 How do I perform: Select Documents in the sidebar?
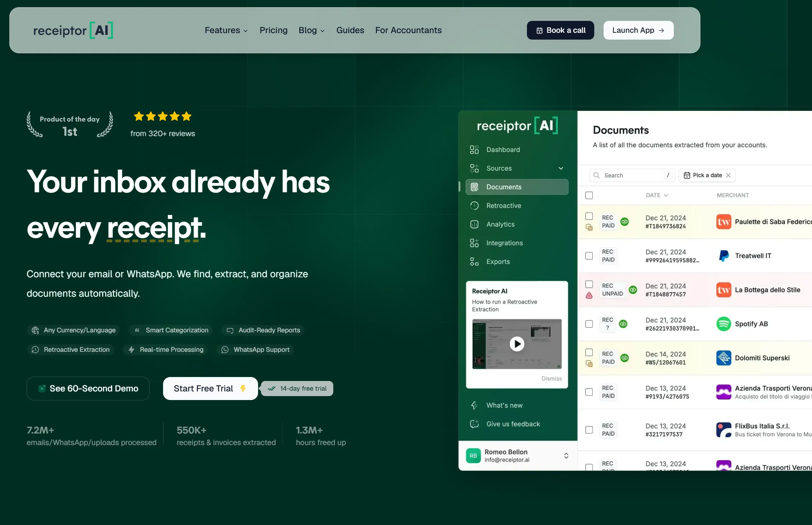click(x=517, y=187)
